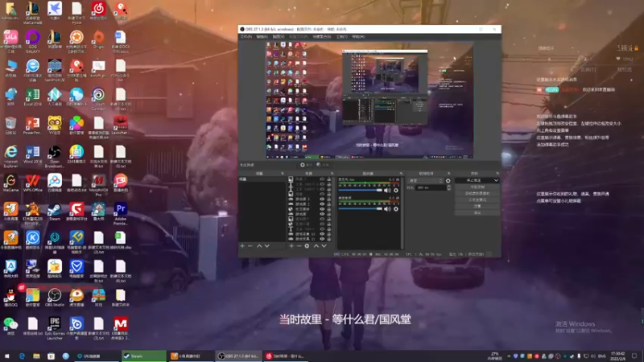Open the UU加速器 taskbar item

coord(96,356)
